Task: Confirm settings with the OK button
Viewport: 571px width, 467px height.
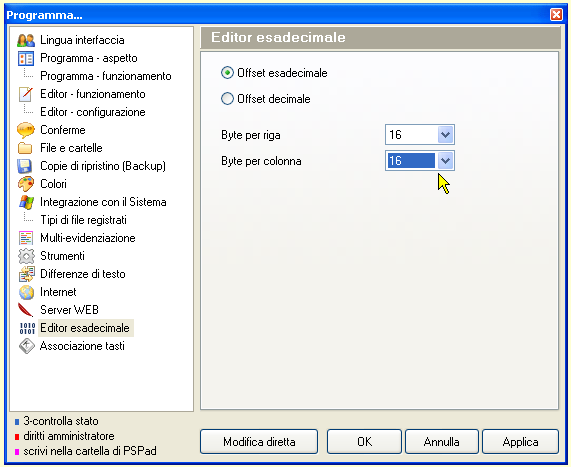Action: 364,442
